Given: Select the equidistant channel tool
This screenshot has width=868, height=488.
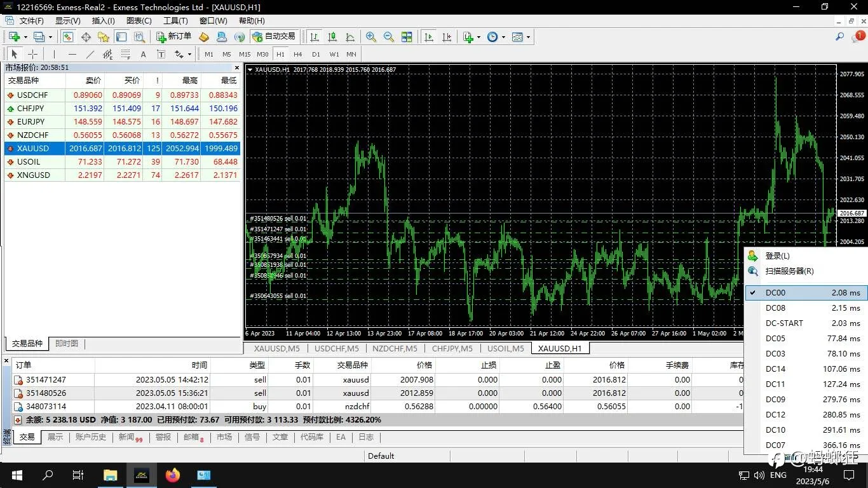Looking at the screenshot, I should click(x=107, y=54).
